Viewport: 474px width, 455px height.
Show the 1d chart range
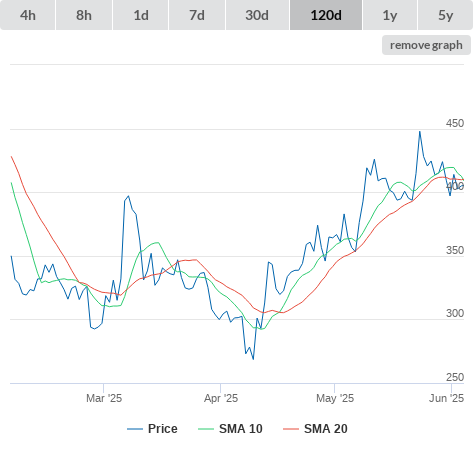point(141,15)
